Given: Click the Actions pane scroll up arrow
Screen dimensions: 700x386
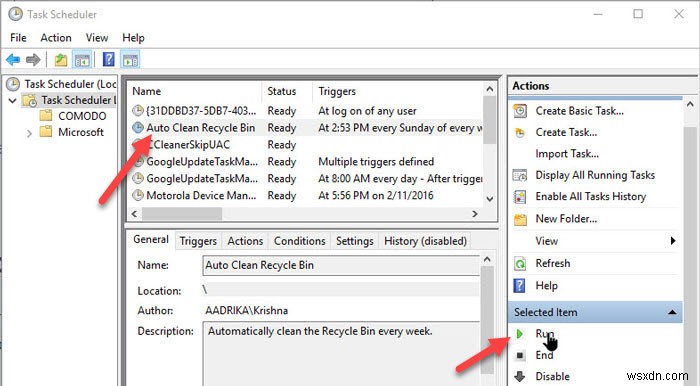Looking at the screenshot, I should click(690, 104).
